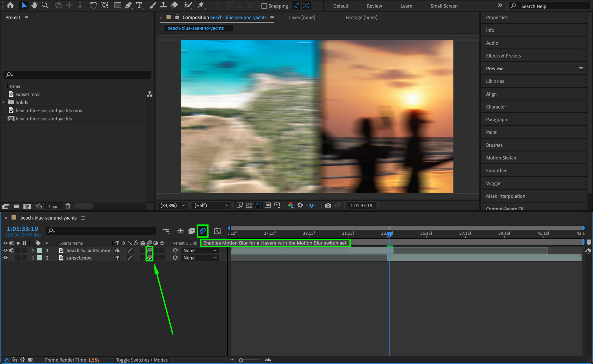This screenshot has width=593, height=364.
Task: Open the viewer magnification (33,3%) dropdown
Action: pyautogui.click(x=173, y=205)
